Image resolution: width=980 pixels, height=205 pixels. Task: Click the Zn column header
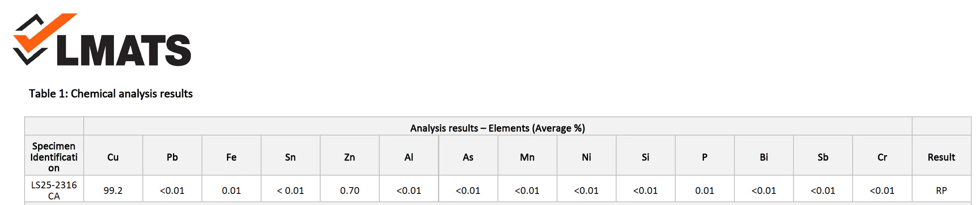(350, 157)
